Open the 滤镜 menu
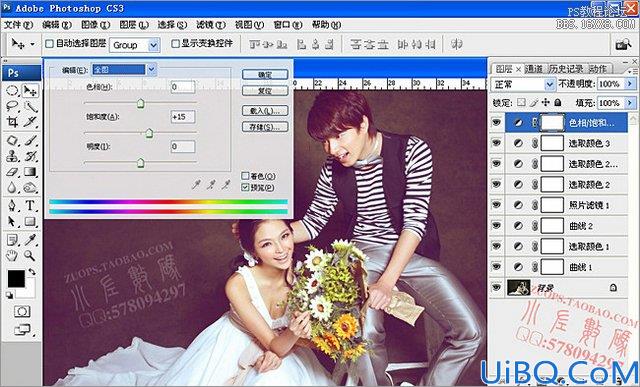Image resolution: width=640 pixels, height=387 pixels. tap(210, 25)
